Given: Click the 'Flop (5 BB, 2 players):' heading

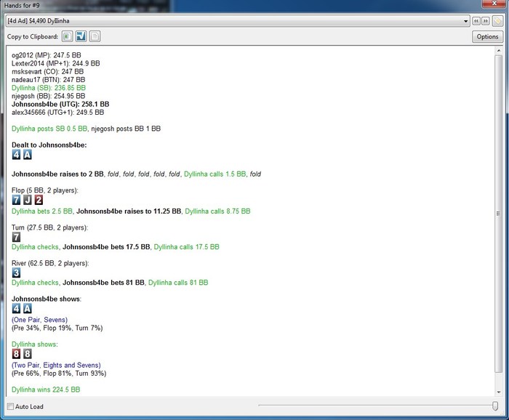Looking at the screenshot, I should pos(45,190).
